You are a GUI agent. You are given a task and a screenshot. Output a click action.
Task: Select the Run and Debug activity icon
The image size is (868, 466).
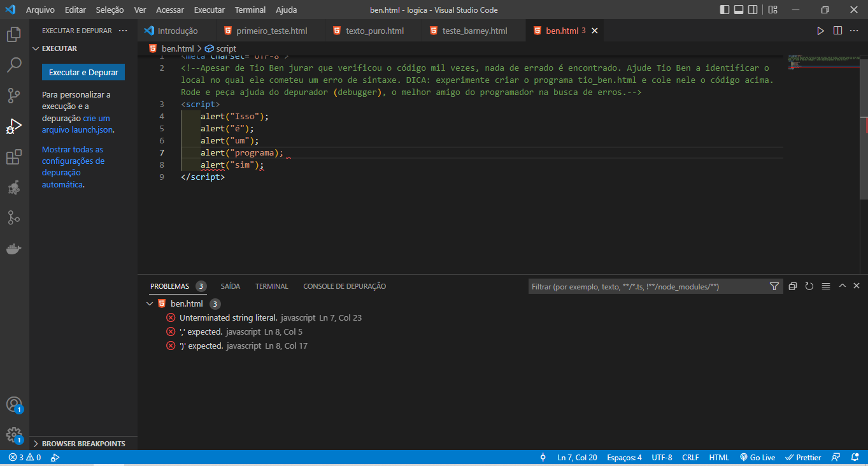pos(14,126)
